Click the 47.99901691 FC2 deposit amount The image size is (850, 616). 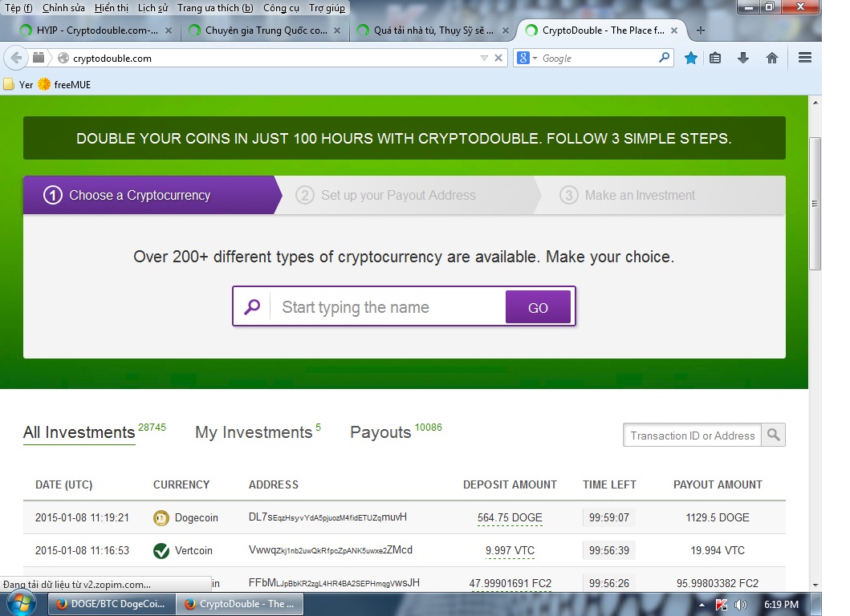pos(510,583)
